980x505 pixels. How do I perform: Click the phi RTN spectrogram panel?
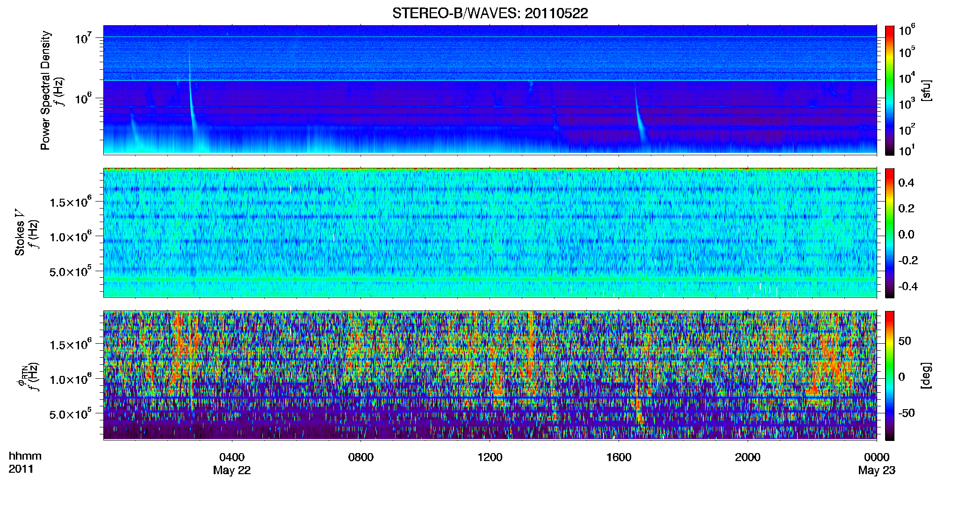[x=490, y=375]
